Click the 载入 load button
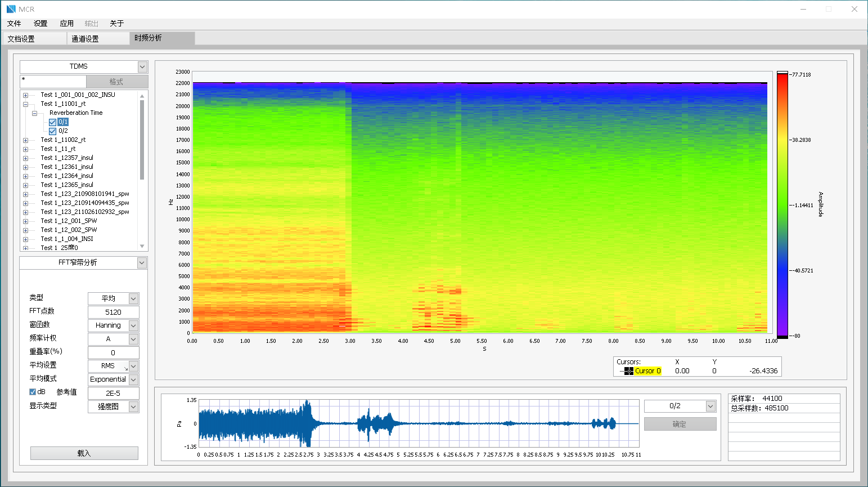The image size is (868, 487). [84, 453]
